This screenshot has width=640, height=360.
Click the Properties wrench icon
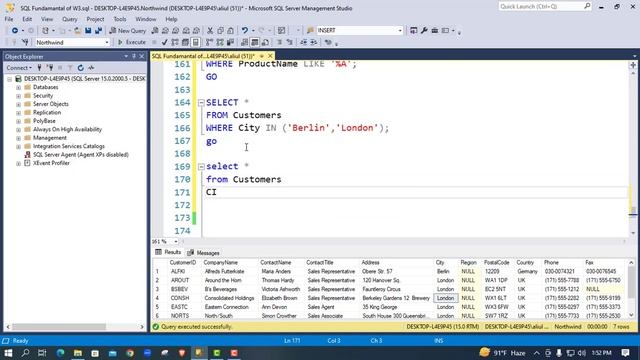tap(424, 31)
